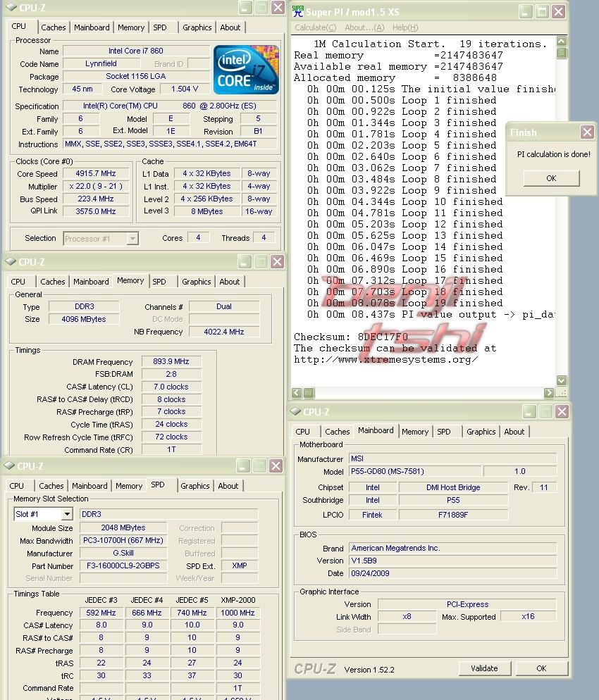Click vertical scrollbar thumb in Super PI
Viewport: 599px width, 700px height.
(562, 53)
